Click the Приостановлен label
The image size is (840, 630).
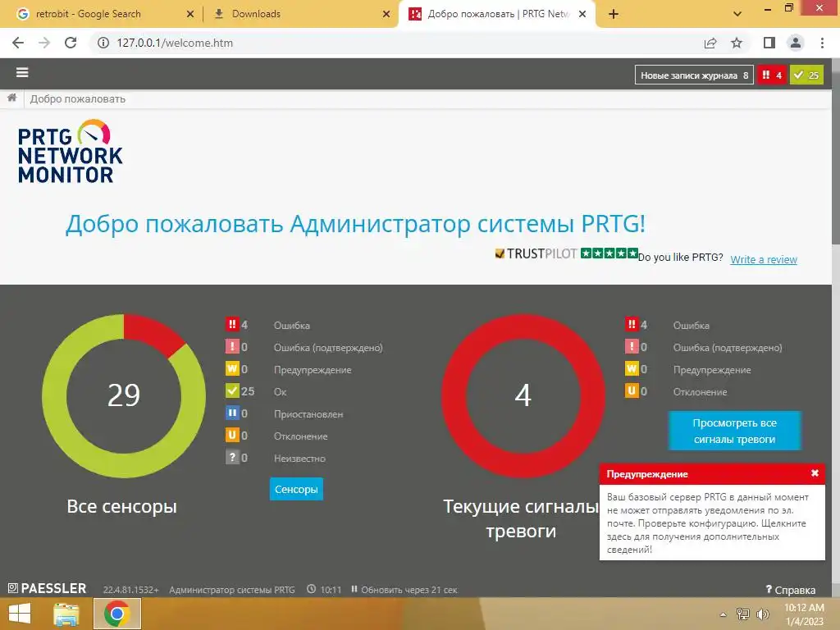coord(308,414)
